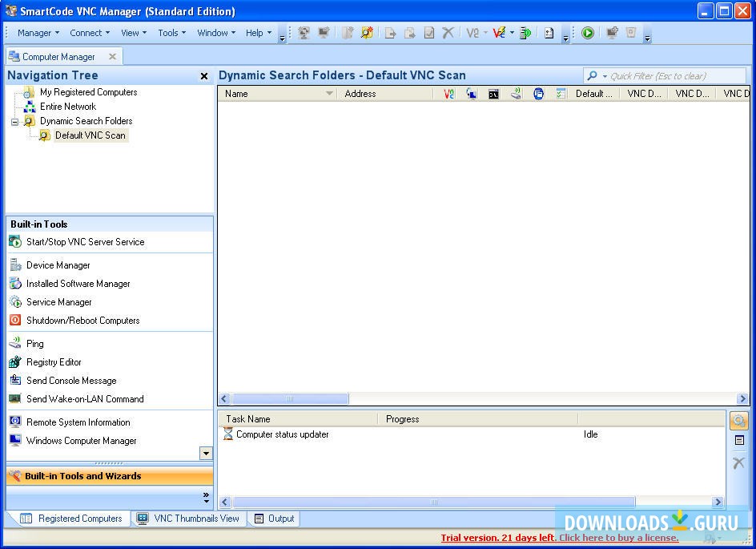
Task: Open the dropdown arrow next to gray VNC icon
Action: coord(485,33)
